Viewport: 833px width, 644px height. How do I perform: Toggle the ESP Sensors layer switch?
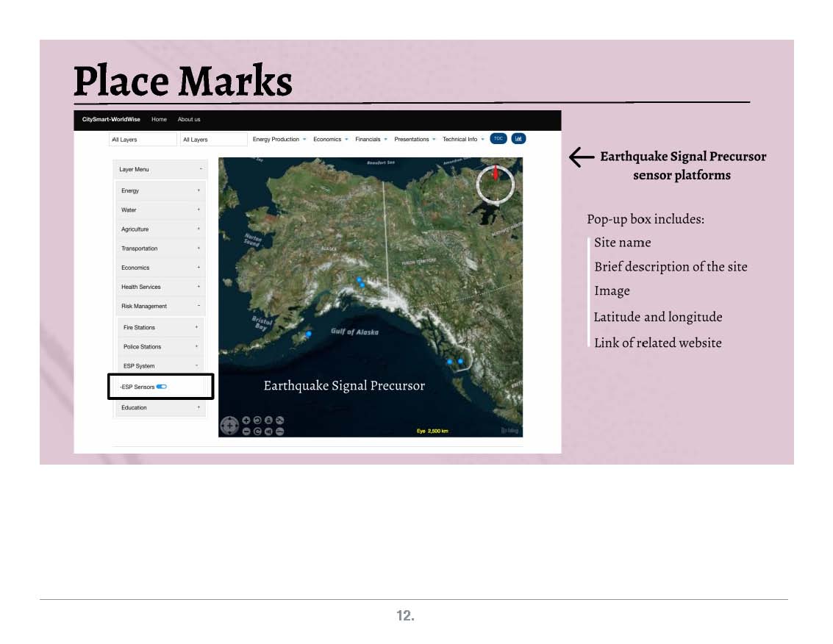coord(162,387)
